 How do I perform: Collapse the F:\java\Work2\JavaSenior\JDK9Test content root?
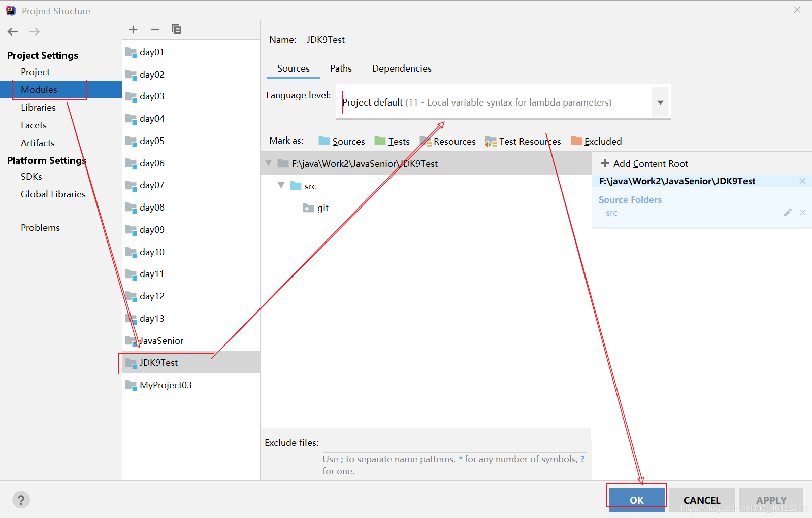pyautogui.click(x=269, y=163)
